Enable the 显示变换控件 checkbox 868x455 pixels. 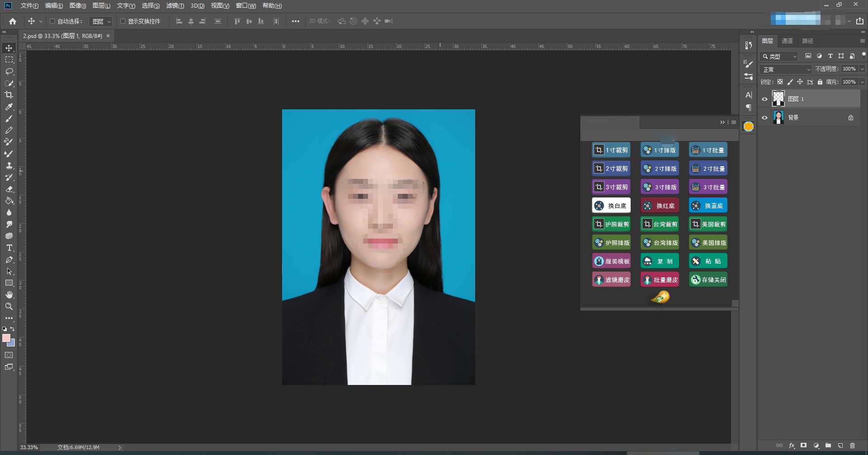(x=123, y=21)
